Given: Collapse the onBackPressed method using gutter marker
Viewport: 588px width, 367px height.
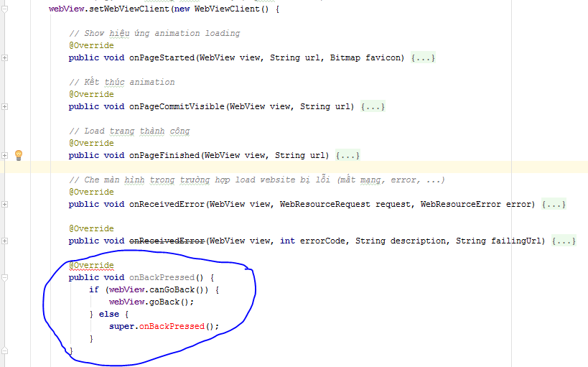Looking at the screenshot, I should pos(4,277).
